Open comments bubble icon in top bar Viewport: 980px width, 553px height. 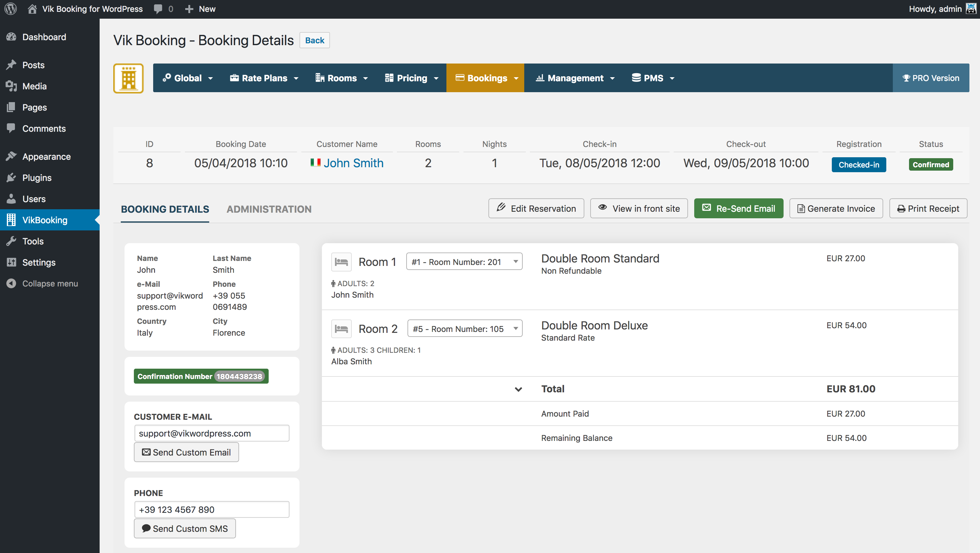pos(158,9)
